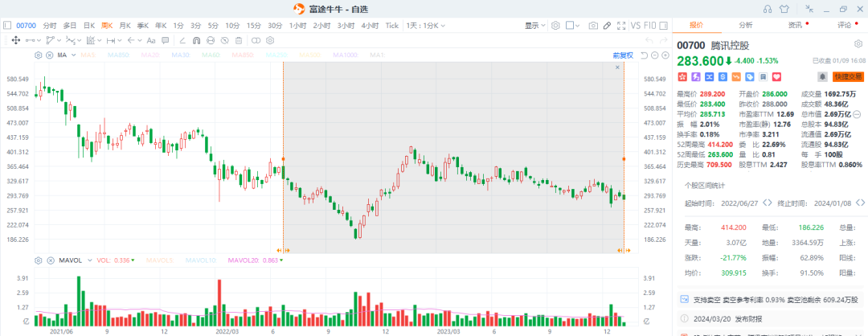
Task: Open drawing toolbar settings gear
Action: (270, 40)
